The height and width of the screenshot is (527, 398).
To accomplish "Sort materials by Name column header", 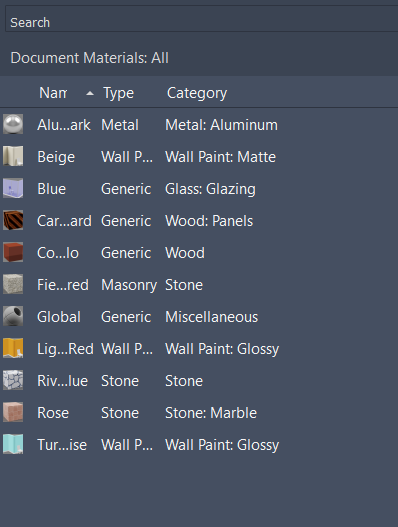I will 53,93.
